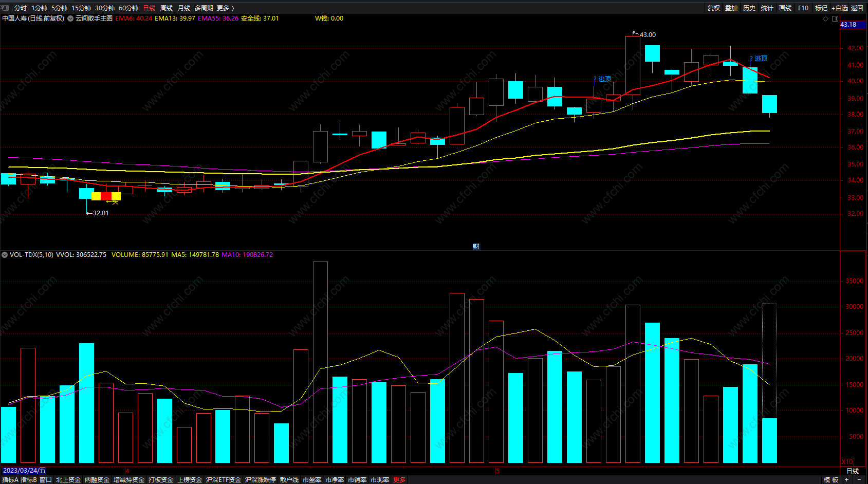Click the 云间散手主图 indicator name

coord(94,18)
